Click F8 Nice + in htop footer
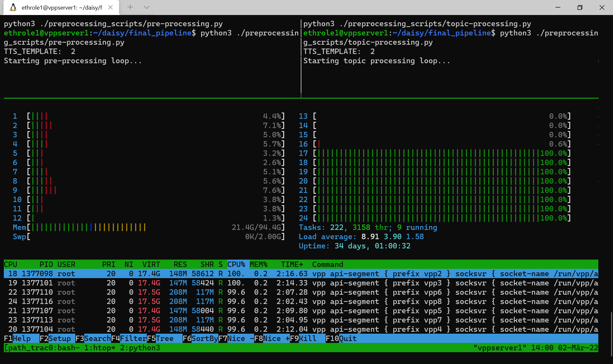Viewport: 613px width, 364px height. point(272,338)
